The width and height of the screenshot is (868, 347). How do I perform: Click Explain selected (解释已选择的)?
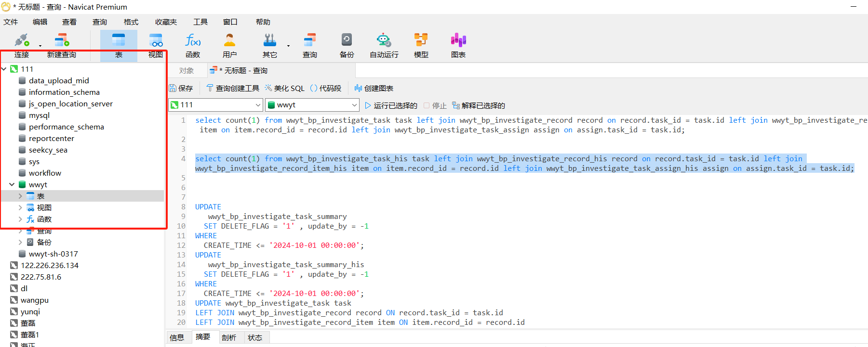[479, 105]
